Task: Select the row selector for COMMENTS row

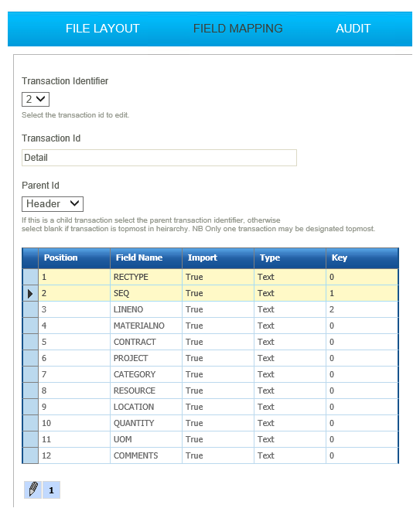Action: pyautogui.click(x=30, y=455)
